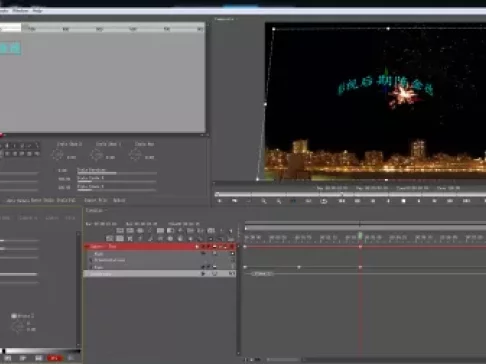The height and width of the screenshot is (364, 486).
Task: Click the third rotation dial in properties
Action: (x=135, y=155)
